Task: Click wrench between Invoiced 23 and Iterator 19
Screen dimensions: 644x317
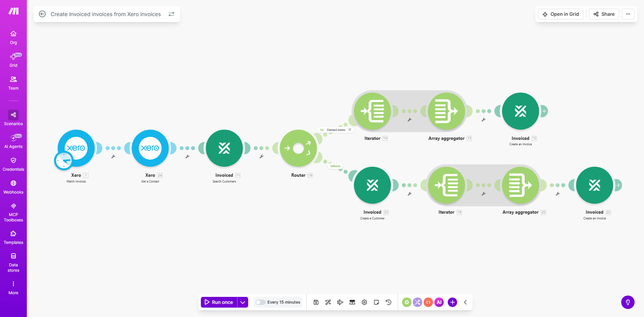Action: [410, 194]
